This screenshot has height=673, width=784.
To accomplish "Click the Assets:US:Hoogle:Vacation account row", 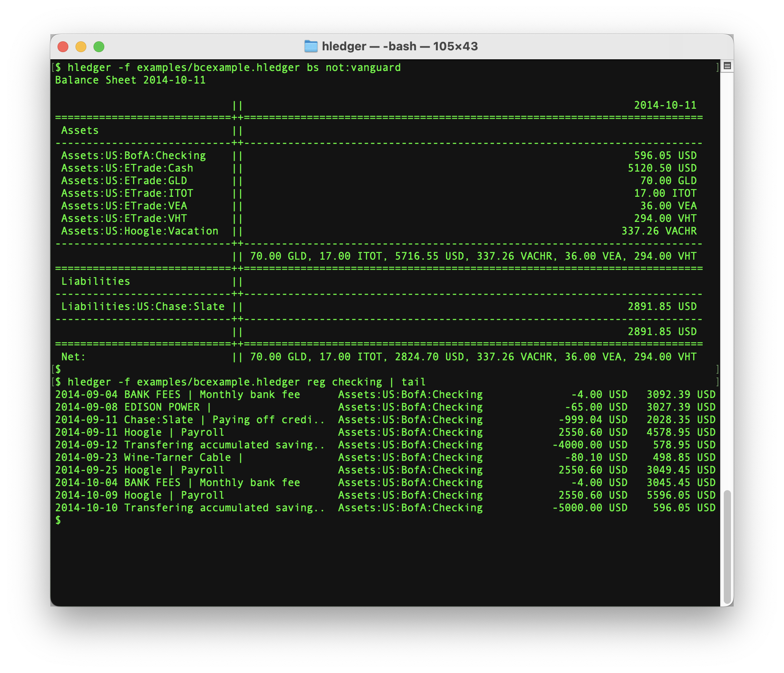I will coord(139,231).
